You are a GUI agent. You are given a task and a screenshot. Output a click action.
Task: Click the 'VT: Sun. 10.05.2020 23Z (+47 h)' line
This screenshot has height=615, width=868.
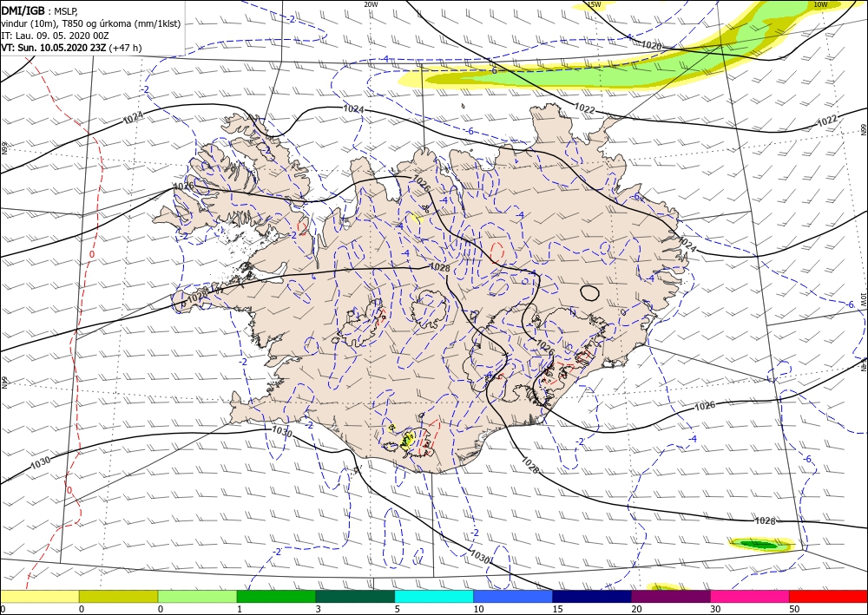[71, 48]
